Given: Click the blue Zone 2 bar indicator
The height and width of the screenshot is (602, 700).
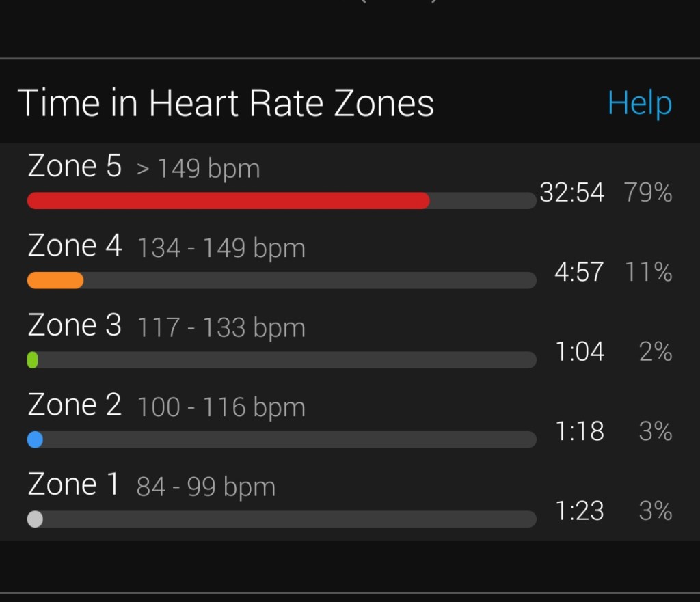Looking at the screenshot, I should (35, 439).
